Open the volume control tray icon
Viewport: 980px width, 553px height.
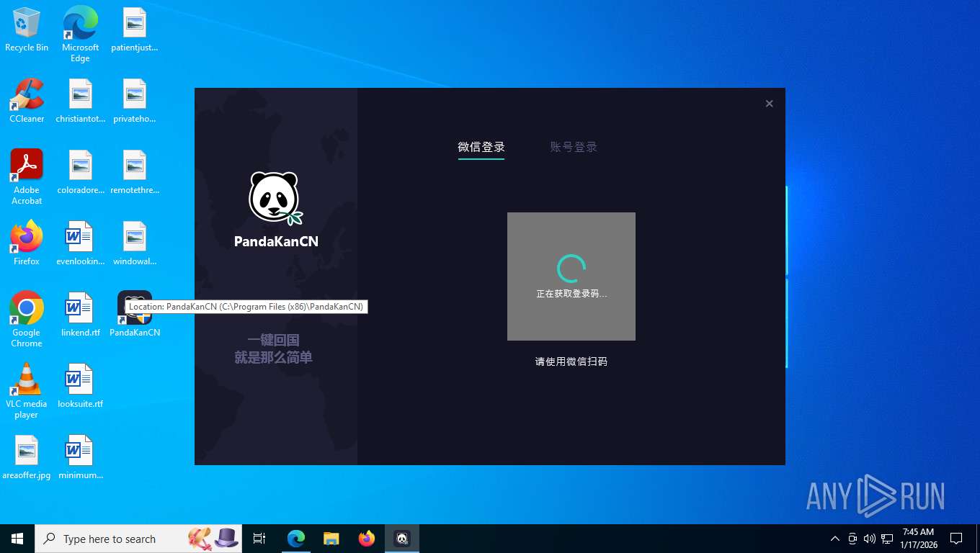[870, 539]
